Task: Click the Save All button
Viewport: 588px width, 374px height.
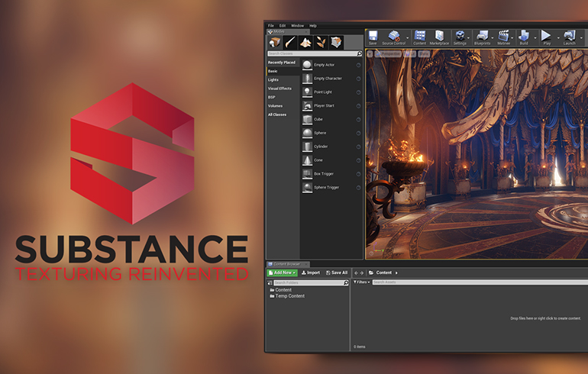Action: pyautogui.click(x=337, y=272)
